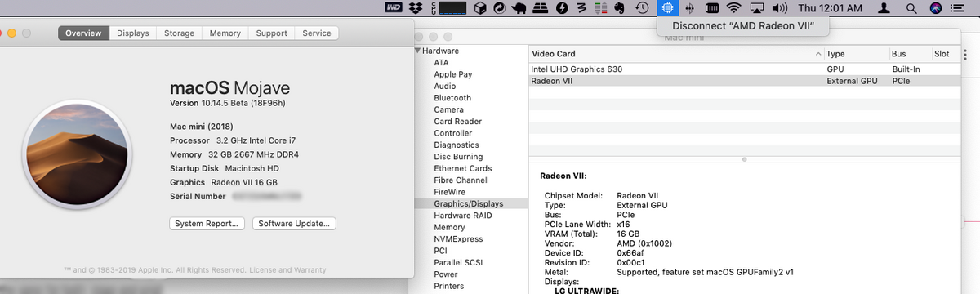Select Controller in the Hardware list
980x294 pixels.
(453, 133)
